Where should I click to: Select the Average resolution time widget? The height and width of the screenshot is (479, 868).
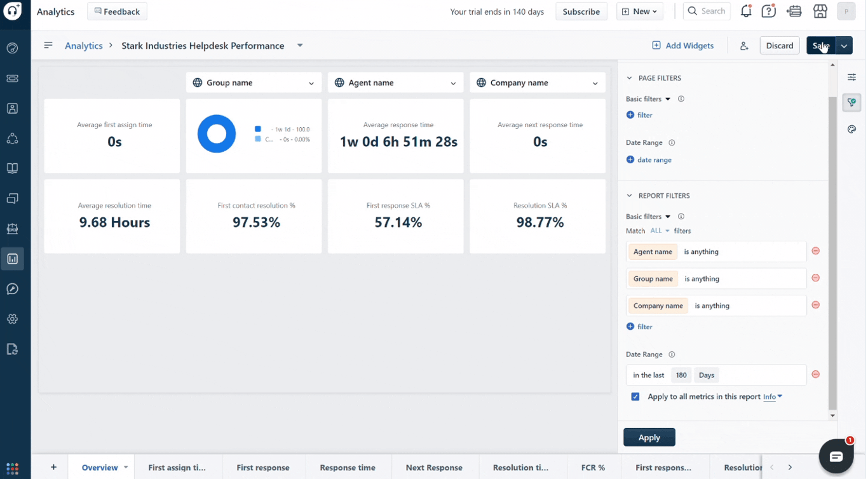[x=112, y=216]
